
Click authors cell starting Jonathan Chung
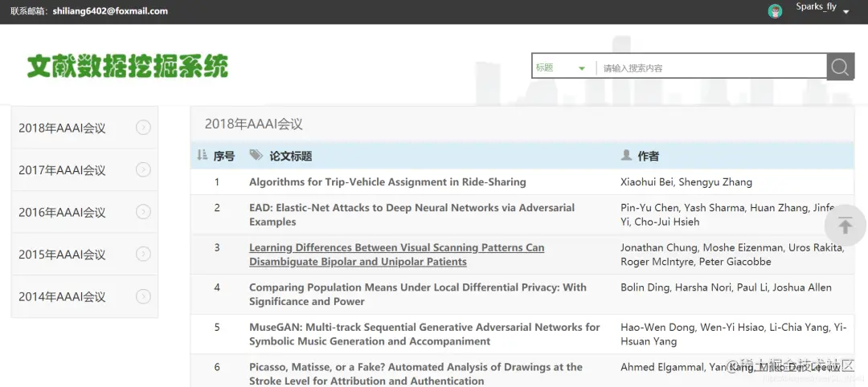point(732,255)
